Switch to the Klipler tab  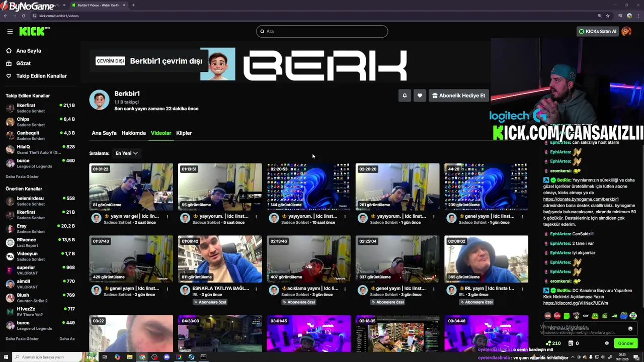tap(184, 133)
